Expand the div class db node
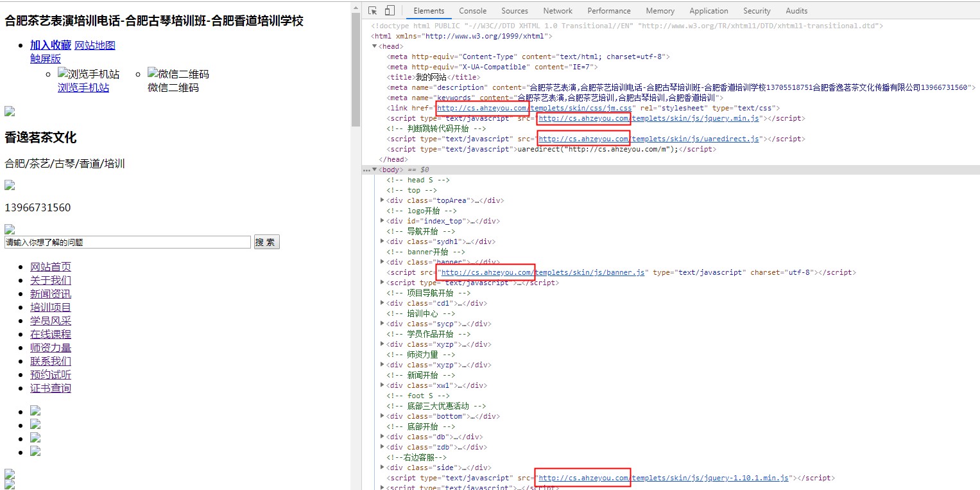Screen dimensions: 980x490 [x=383, y=437]
